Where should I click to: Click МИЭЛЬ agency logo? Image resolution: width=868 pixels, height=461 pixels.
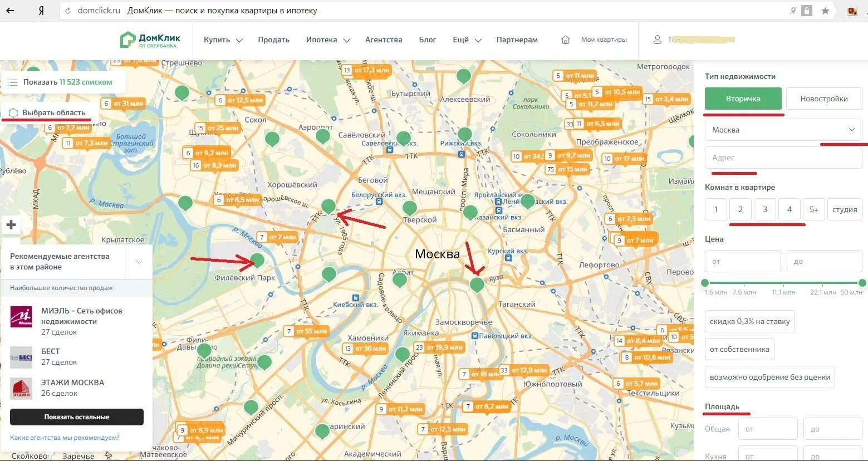tap(21, 317)
